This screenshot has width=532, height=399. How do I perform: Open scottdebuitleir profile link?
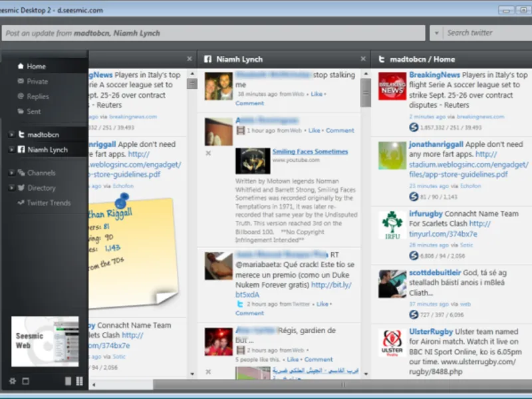tap(435, 273)
